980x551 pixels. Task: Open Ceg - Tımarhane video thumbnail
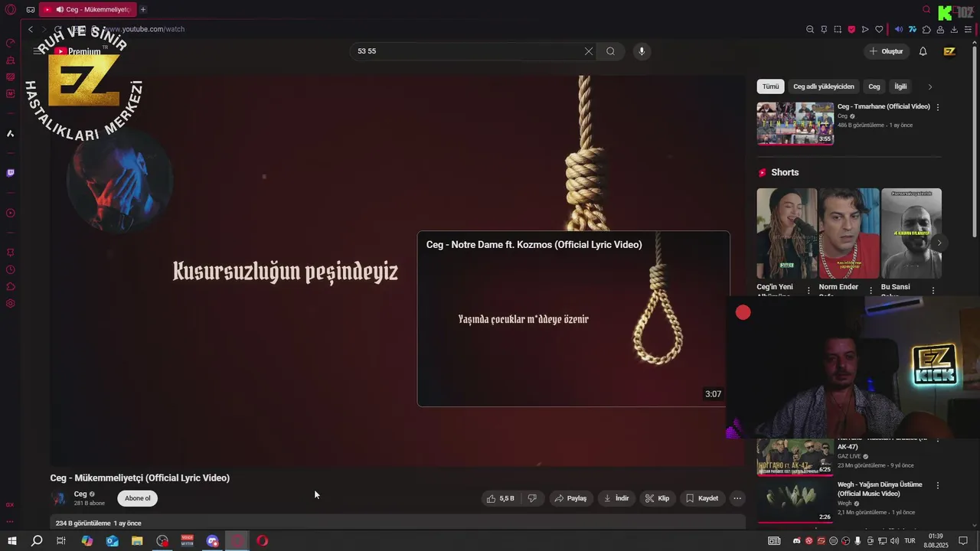(x=795, y=123)
